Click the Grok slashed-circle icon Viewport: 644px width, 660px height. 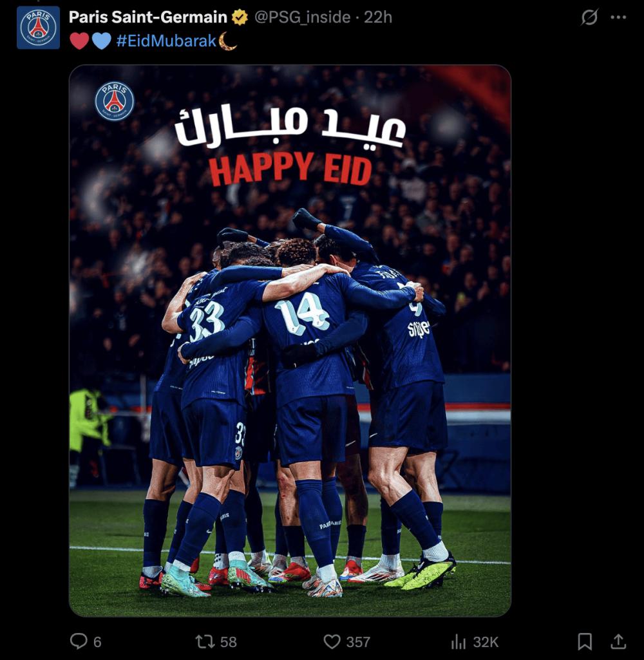589,17
